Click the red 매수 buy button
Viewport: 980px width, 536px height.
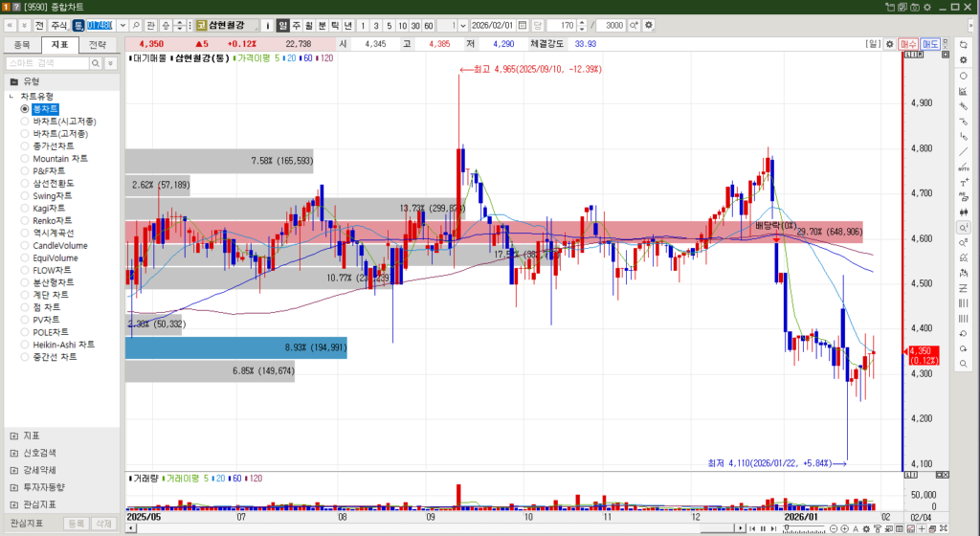(x=909, y=44)
